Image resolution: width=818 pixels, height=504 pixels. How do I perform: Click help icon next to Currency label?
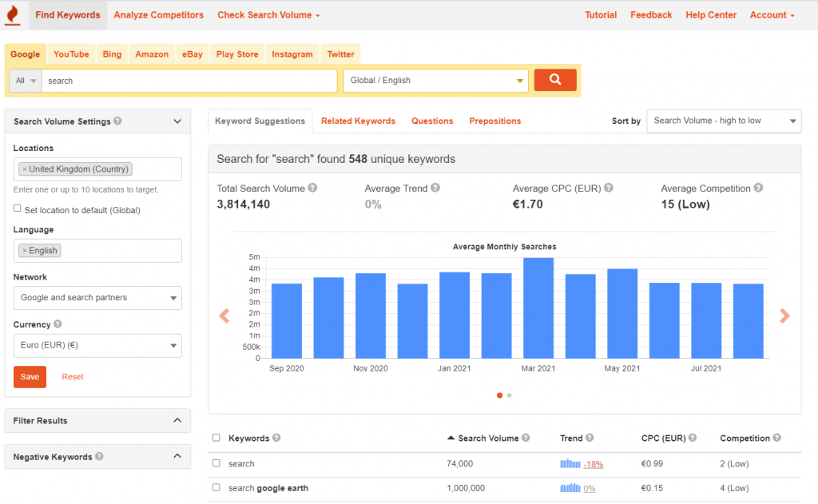58,325
